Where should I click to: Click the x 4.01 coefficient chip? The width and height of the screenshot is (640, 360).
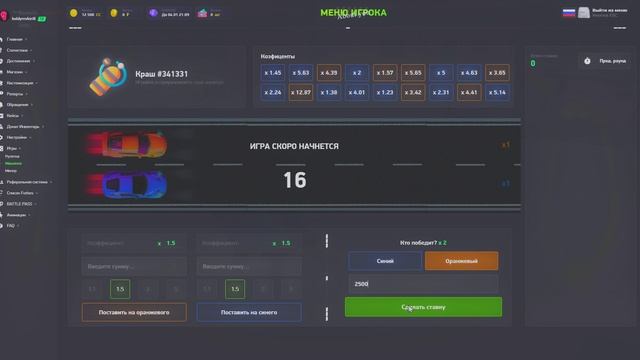[357, 92]
